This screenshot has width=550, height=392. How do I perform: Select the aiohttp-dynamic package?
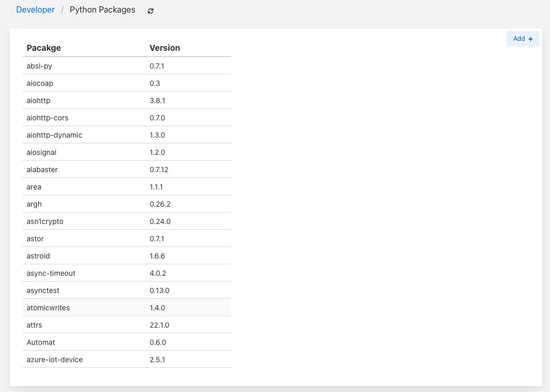[54, 135]
